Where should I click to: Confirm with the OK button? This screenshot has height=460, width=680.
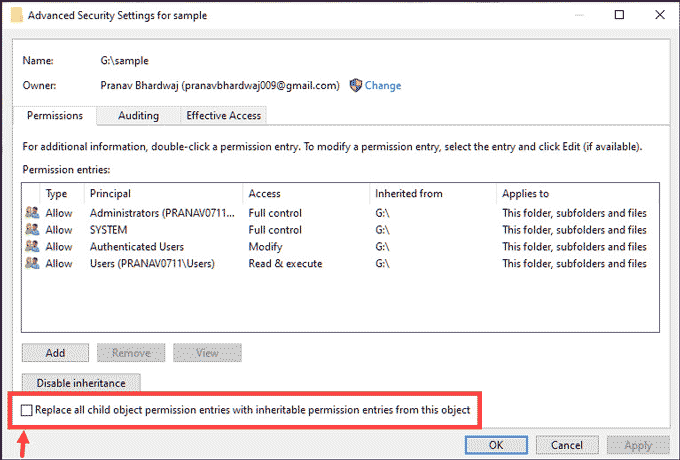[x=496, y=445]
